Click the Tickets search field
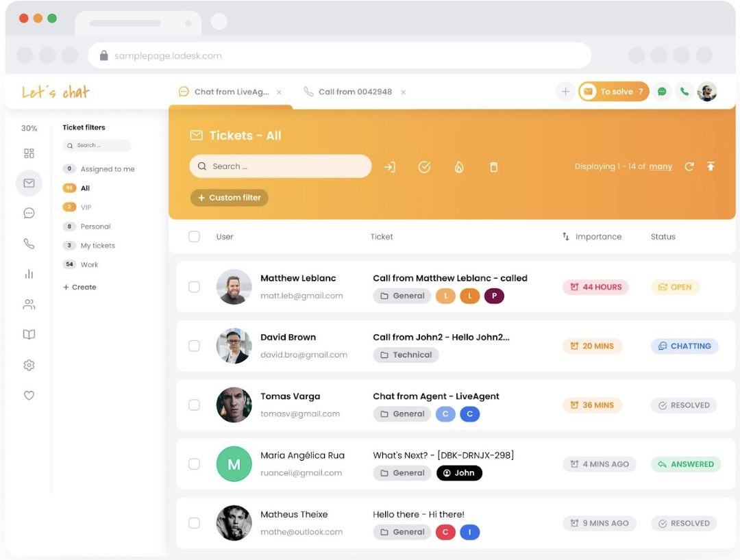 coord(280,166)
